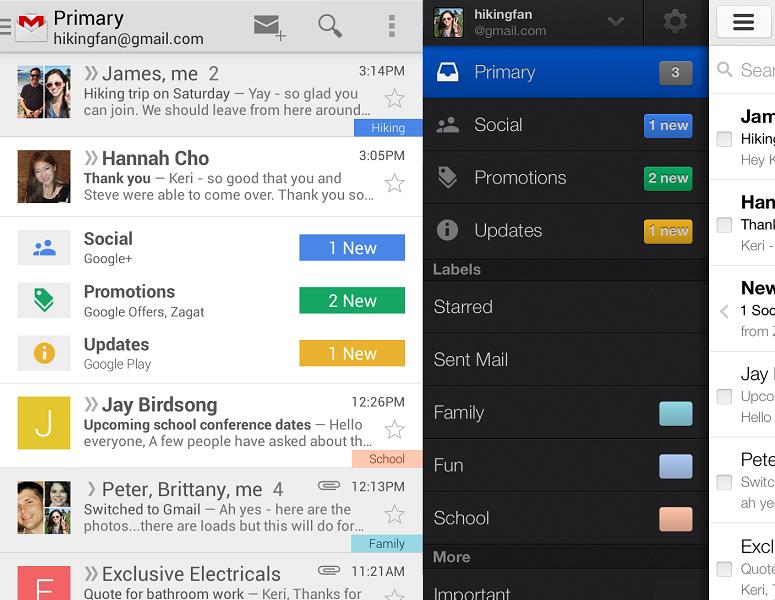This screenshot has height=600, width=775.
Task: Click the search field in right pane
Action: pyautogui.click(x=743, y=70)
